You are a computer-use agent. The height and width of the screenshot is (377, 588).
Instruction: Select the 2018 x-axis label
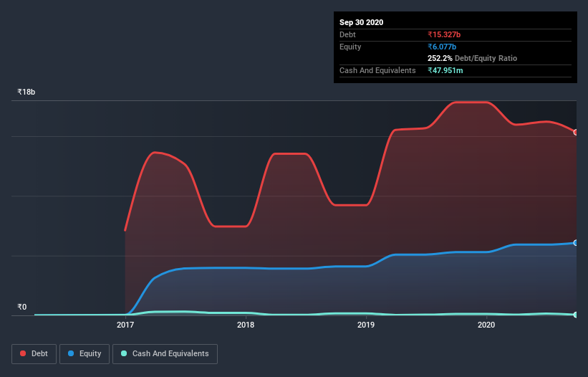[246, 325]
